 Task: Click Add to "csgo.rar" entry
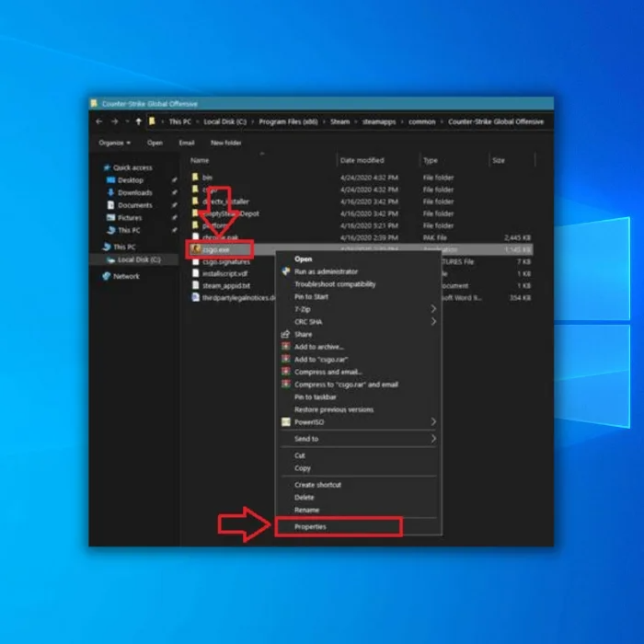click(x=321, y=360)
